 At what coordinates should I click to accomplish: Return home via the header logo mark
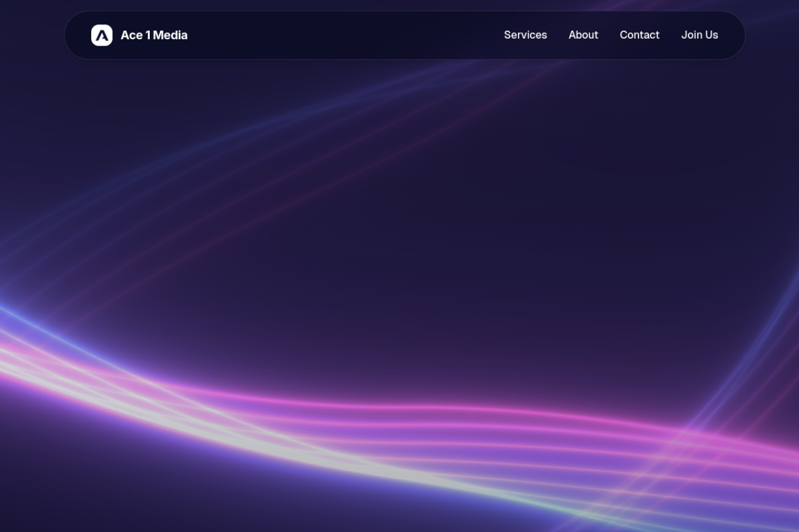point(102,36)
